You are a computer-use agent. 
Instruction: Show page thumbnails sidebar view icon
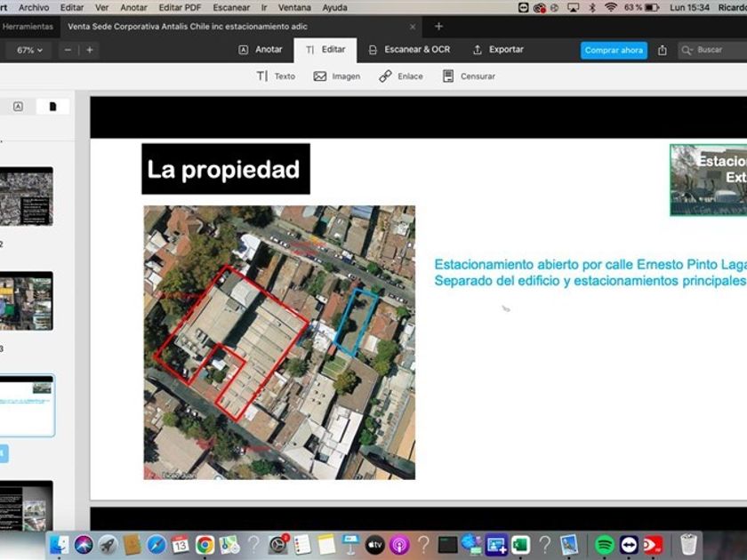tap(52, 106)
